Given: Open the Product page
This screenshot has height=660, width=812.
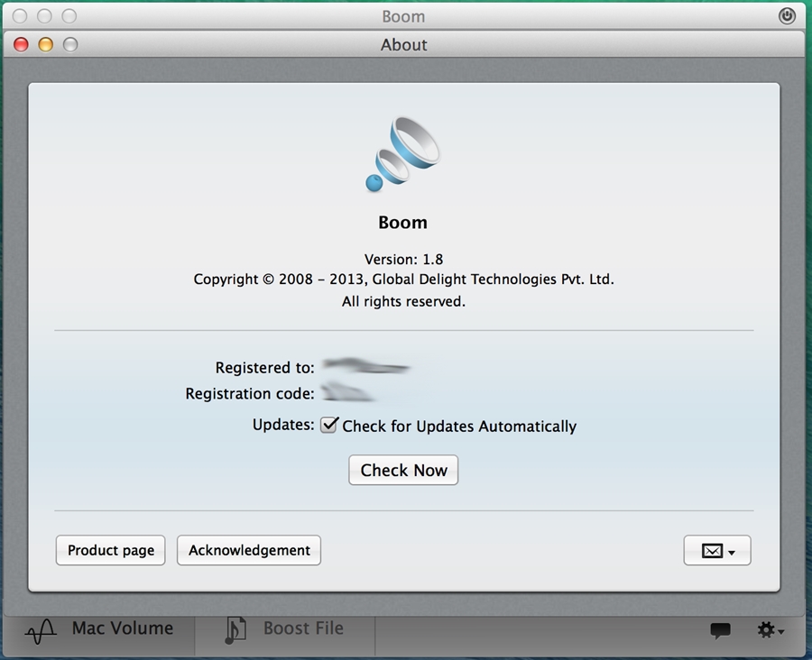Looking at the screenshot, I should [x=110, y=550].
